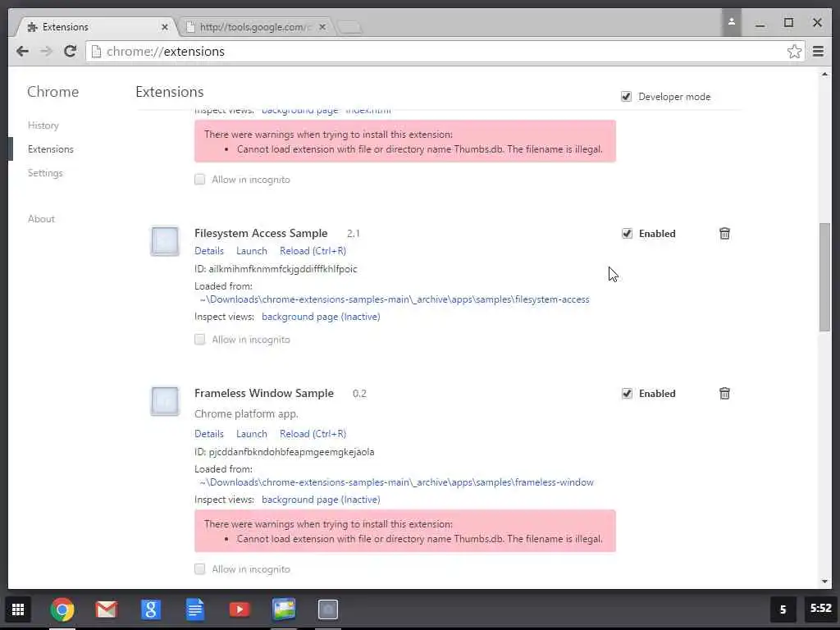
Task: Go back using the browser back arrow
Action: pos(22,52)
